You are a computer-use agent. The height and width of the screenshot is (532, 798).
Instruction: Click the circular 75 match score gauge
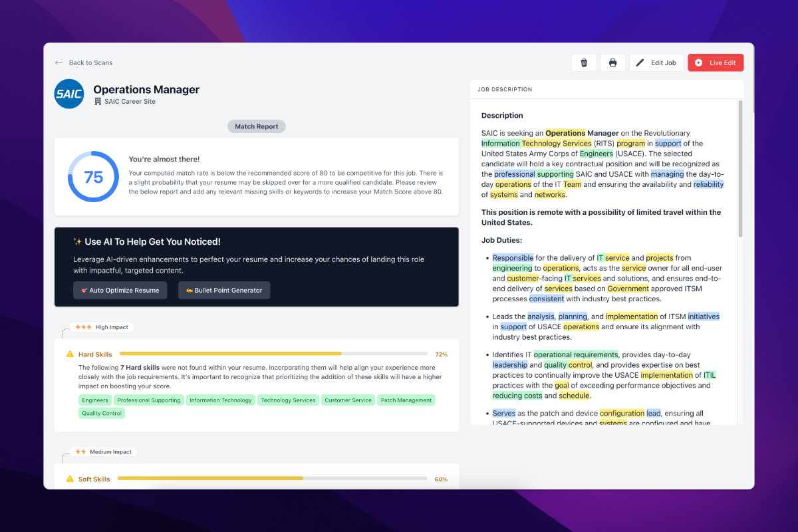(93, 177)
